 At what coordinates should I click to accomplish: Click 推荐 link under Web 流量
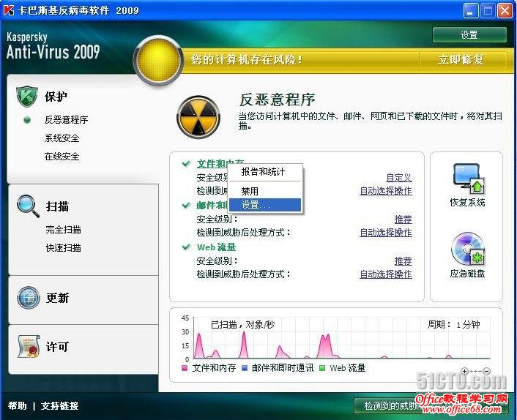[x=403, y=261]
